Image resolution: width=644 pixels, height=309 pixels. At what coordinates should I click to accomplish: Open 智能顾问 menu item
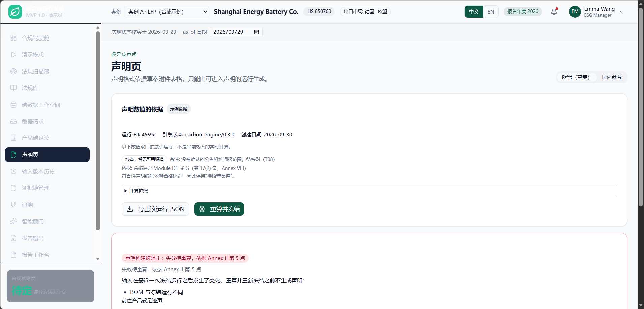(x=47, y=221)
